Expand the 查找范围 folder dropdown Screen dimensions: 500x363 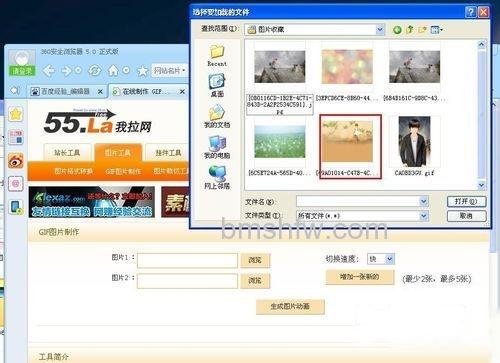tap(379, 30)
